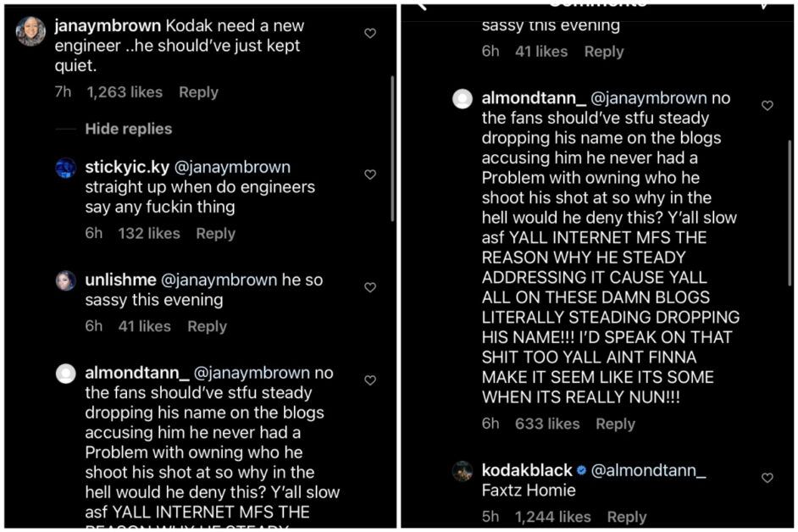Reply to kodakblack's 1,244 likes comment
The image size is (798, 532).
[x=627, y=518]
